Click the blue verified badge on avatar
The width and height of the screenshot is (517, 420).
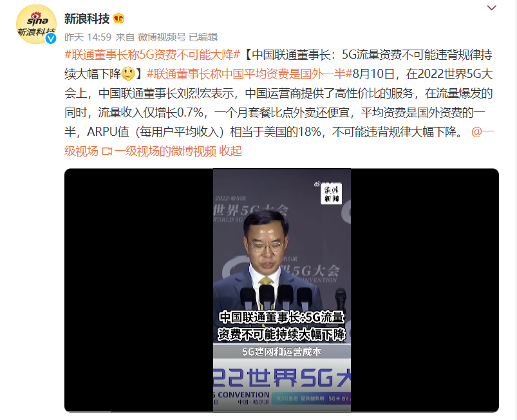50,39
